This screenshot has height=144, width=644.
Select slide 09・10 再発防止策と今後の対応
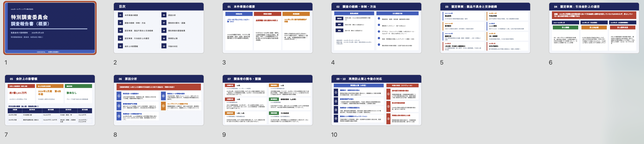pos(376,100)
